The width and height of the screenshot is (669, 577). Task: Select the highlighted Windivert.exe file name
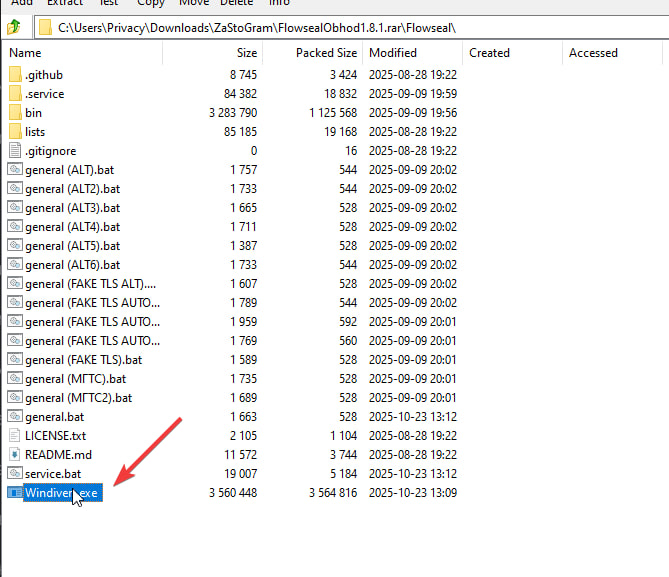click(62, 492)
